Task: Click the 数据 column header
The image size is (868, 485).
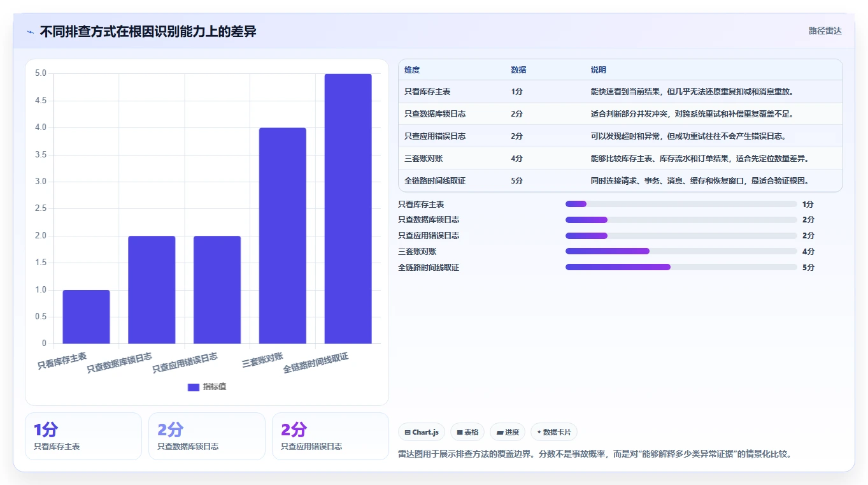Action: (x=518, y=70)
